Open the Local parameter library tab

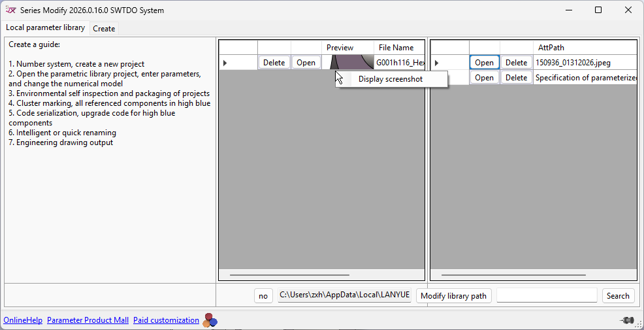(x=46, y=27)
